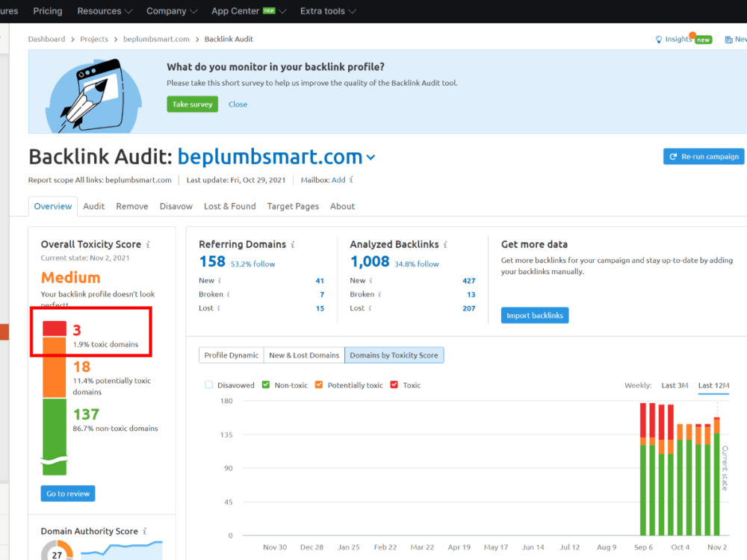This screenshot has height=560, width=747.
Task: Uncheck the Potentially toxic checkbox
Action: coord(319,385)
